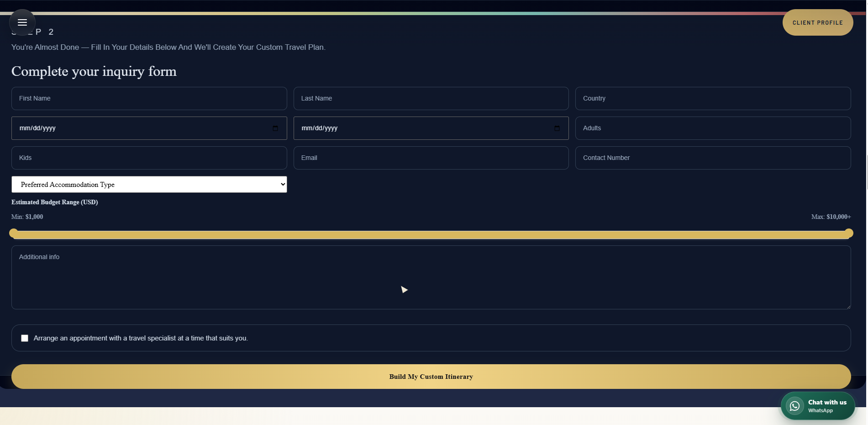The image size is (868, 425).
Task: Expand the Preferred Accommodation Type dropdown
Action: (x=149, y=185)
